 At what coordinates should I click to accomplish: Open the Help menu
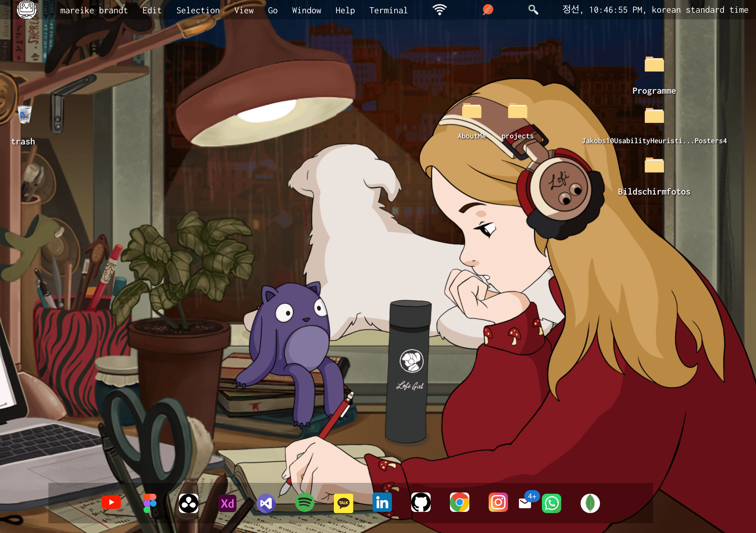click(x=345, y=11)
